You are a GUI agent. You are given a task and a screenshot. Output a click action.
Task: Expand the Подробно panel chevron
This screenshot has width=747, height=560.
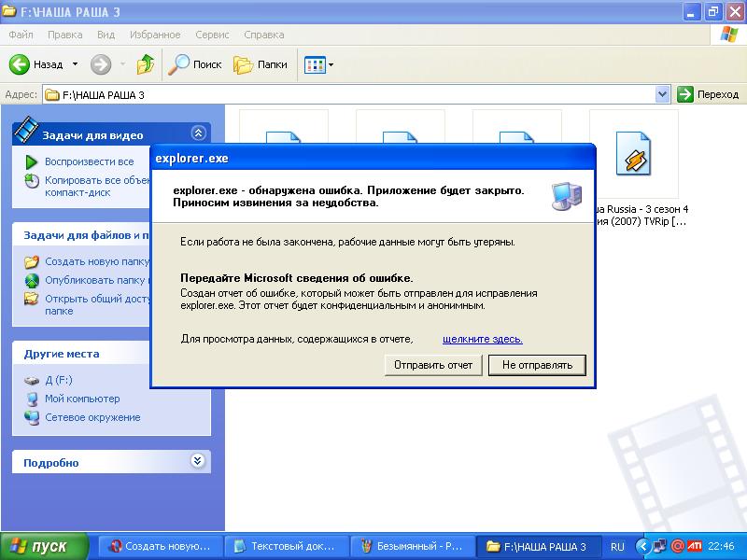pos(197,460)
